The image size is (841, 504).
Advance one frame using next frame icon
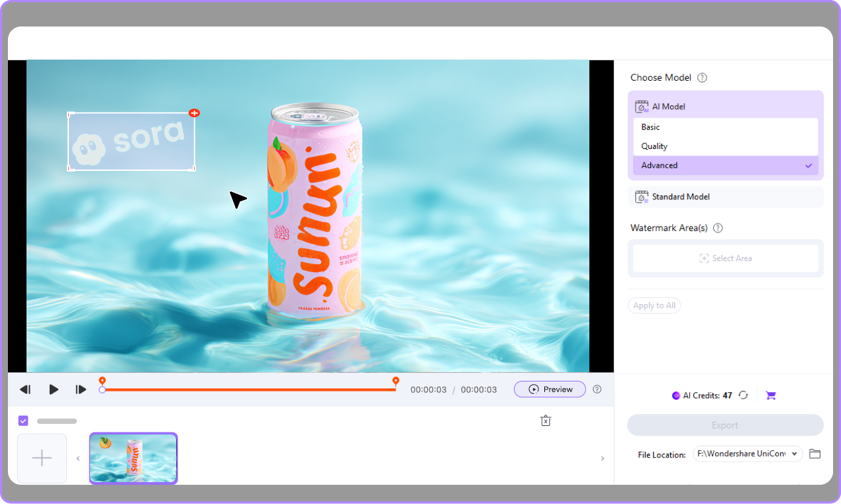point(81,389)
